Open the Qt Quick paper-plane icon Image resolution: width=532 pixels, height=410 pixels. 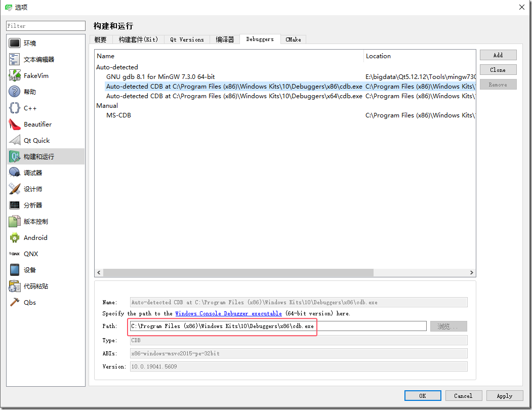click(15, 140)
